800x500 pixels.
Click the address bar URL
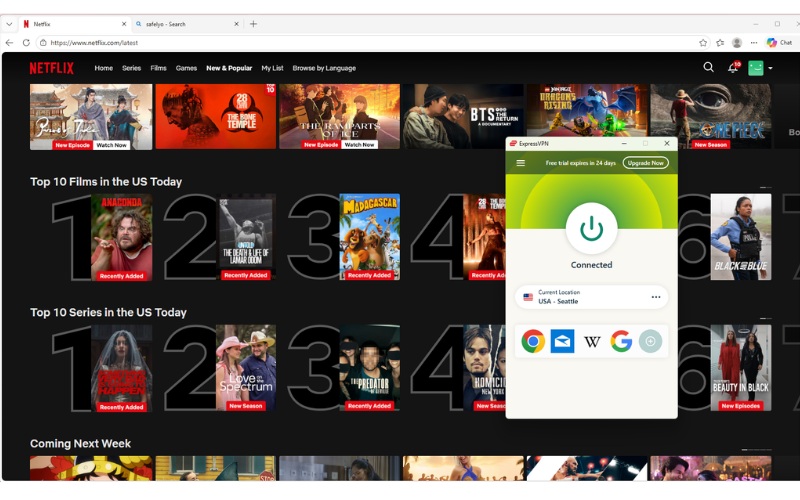pyautogui.click(x=94, y=43)
